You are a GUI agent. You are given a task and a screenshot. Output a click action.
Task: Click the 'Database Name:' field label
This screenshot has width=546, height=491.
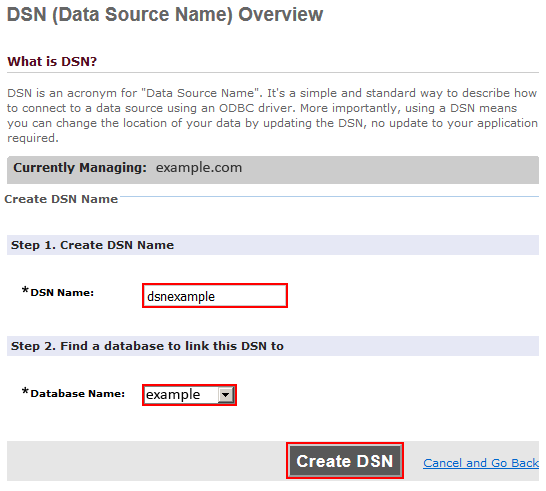pos(78,393)
